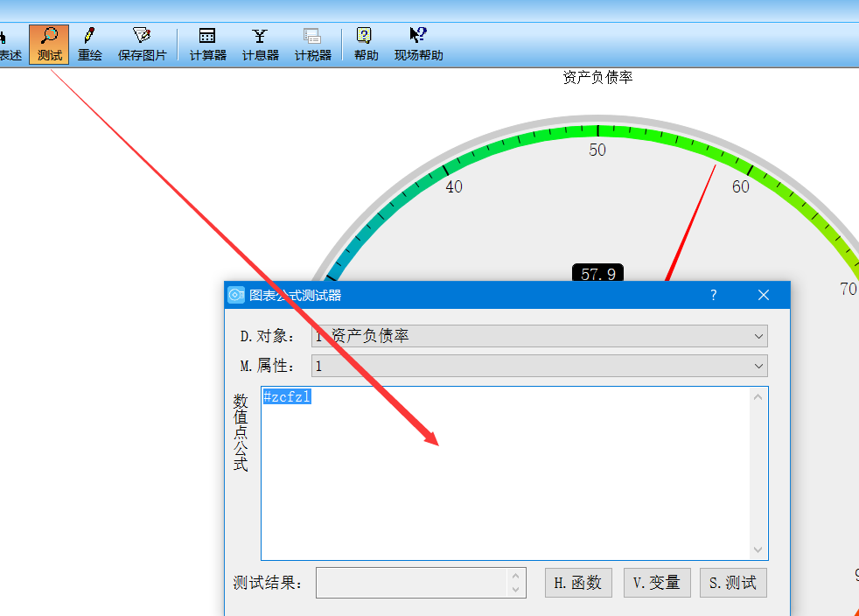859x616 pixels.
Task: Click inside the 数值点公式 formula text box
Action: (505, 472)
